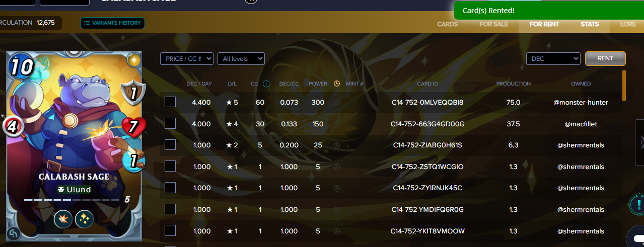Check the box for card C14-752-ZIABG0H61S

[x=170, y=145]
